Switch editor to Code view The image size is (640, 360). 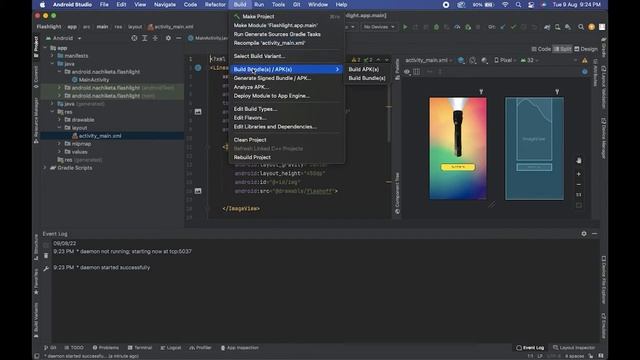tap(541, 49)
